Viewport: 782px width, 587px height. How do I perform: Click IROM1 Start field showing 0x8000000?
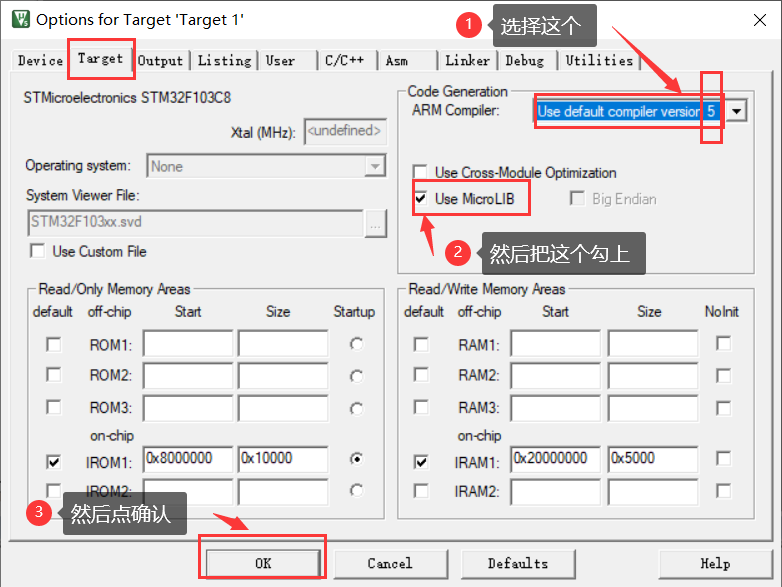point(188,459)
